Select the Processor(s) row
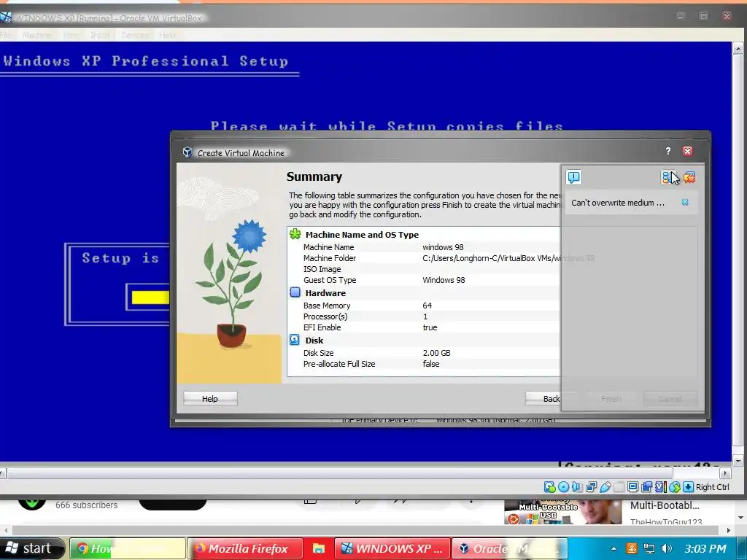The width and height of the screenshot is (747, 560). pyautogui.click(x=424, y=316)
